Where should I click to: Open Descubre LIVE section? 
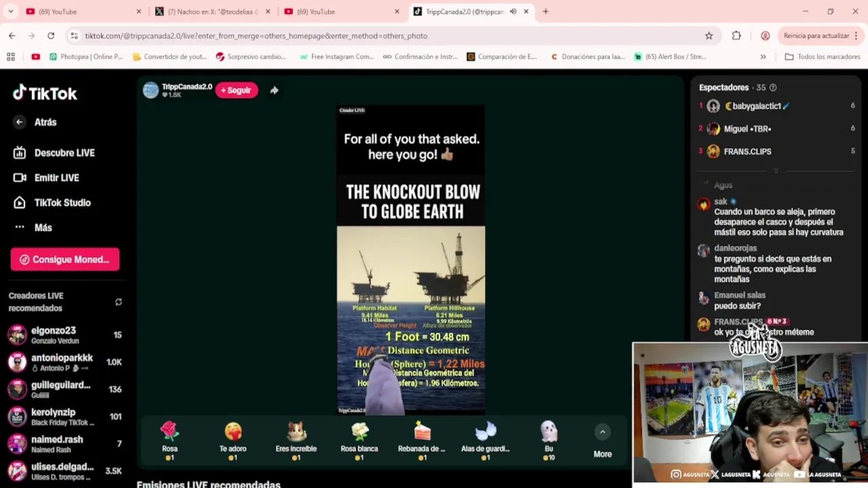[x=64, y=153]
